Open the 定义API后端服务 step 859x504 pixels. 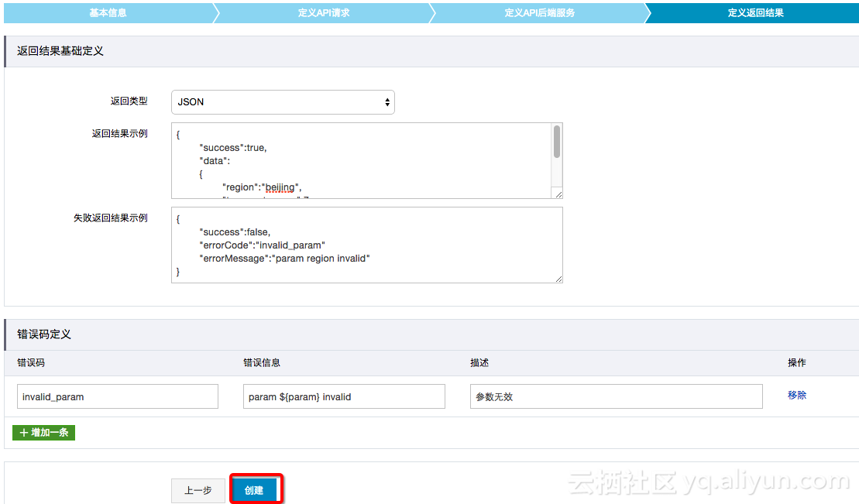[x=540, y=12]
